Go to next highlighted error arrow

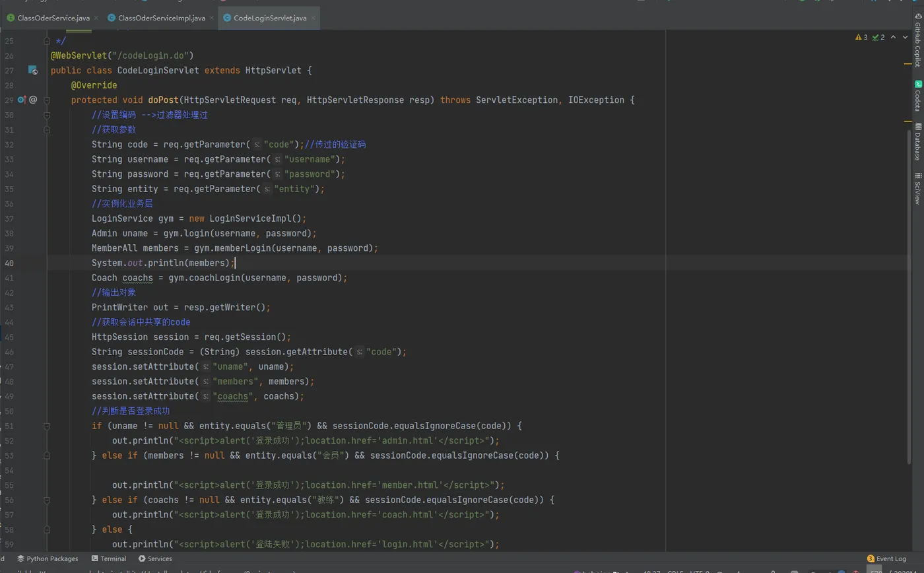(906, 38)
